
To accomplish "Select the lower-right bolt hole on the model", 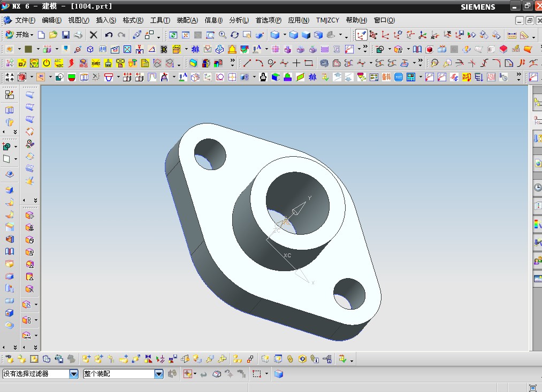I will pyautogui.click(x=349, y=294).
